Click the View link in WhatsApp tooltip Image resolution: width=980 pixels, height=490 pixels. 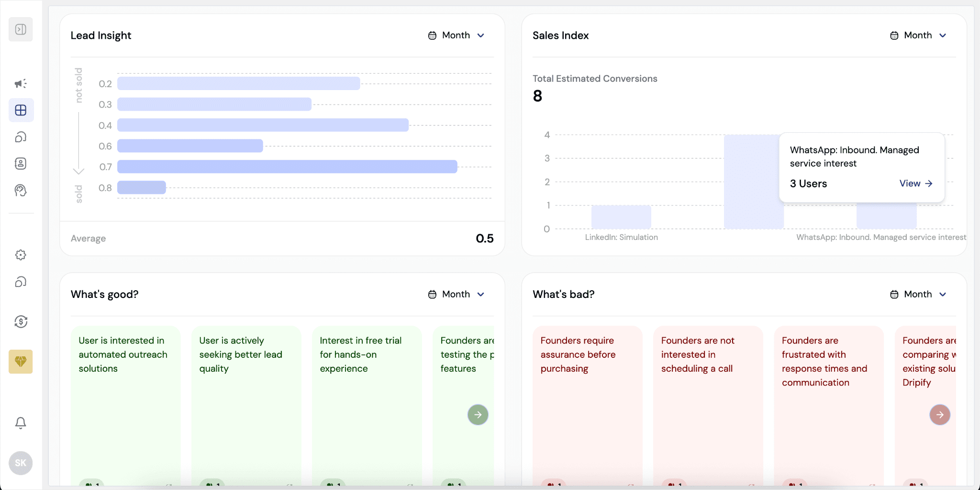[x=915, y=183]
